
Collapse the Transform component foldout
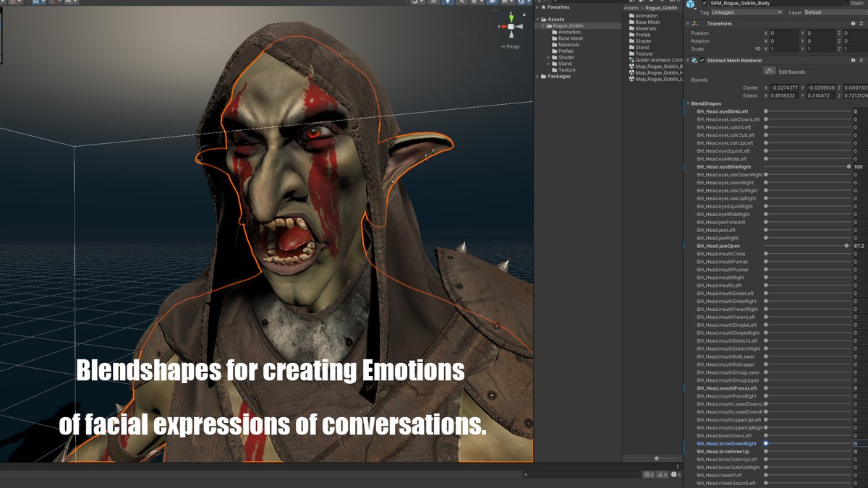click(x=688, y=23)
